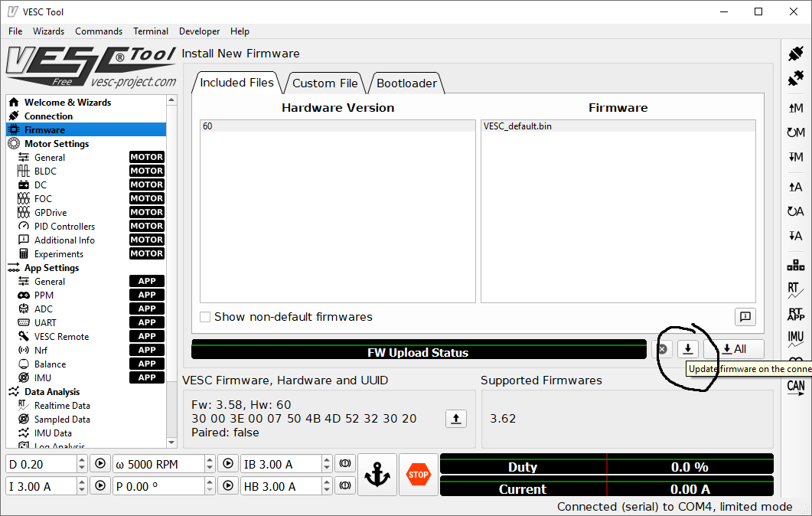
Task: Click the connect plug icon in right toolbar
Action: tap(795, 54)
